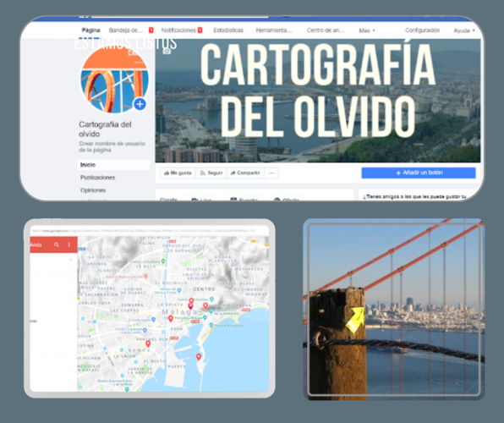
Task: Select Publicaciones in the left sidebar
Action: 97,178
